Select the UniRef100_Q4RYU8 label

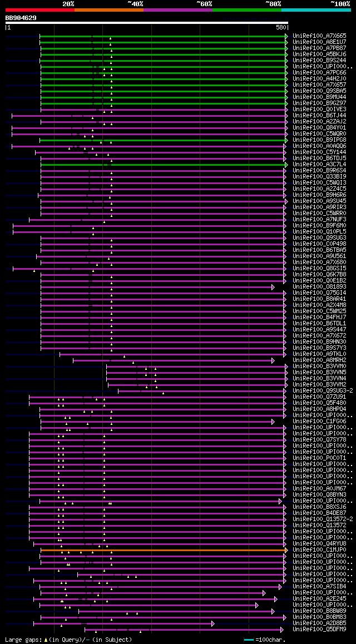click(x=319, y=544)
